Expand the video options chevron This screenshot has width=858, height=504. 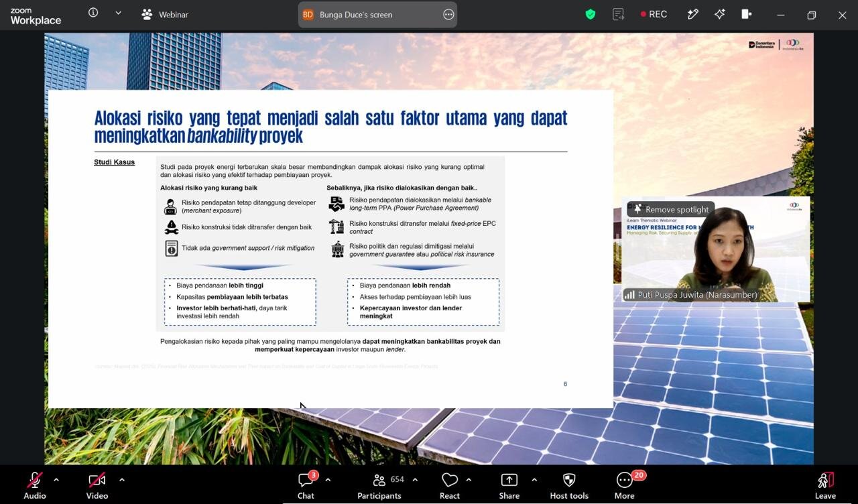(x=121, y=479)
